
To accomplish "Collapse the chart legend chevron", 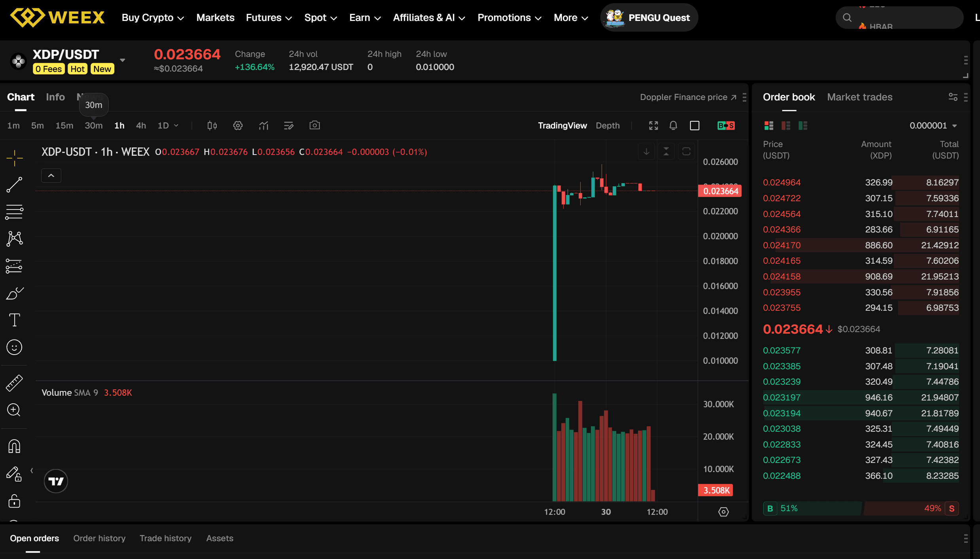I will (x=51, y=176).
